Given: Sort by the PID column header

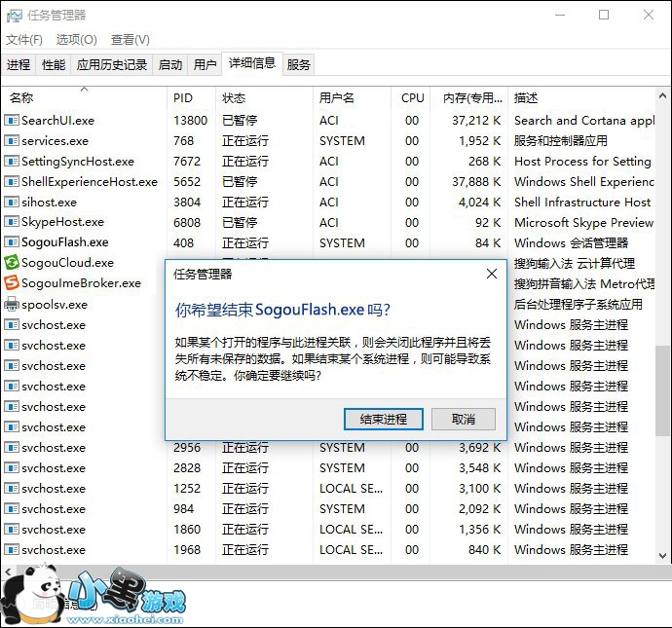Looking at the screenshot, I should tap(183, 98).
